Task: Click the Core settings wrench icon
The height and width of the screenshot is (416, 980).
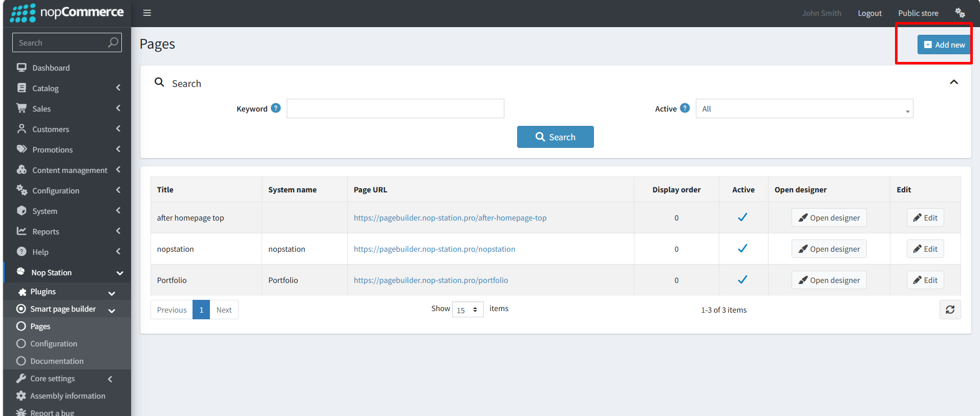Action: (21, 378)
